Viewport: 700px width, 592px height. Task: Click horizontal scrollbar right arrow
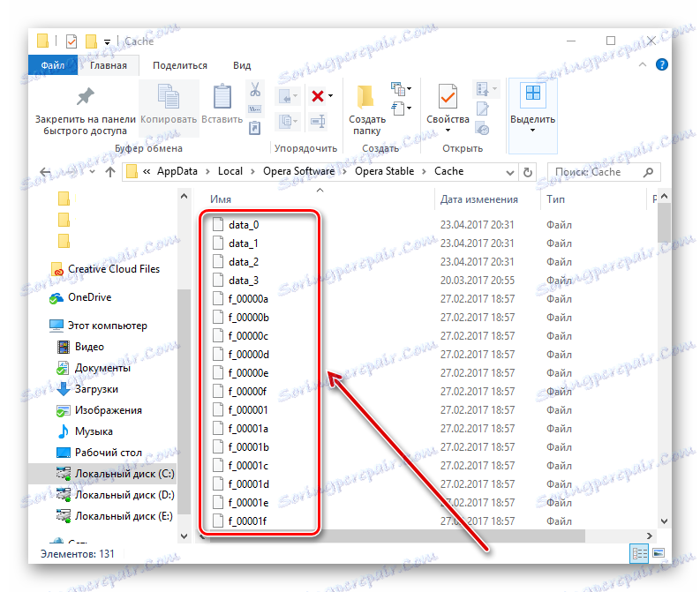coord(649,536)
